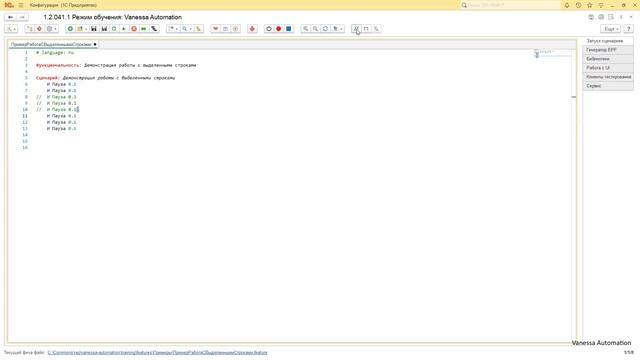Click the black staircase step icon
640x360 pixels.
pyautogui.click(x=154, y=29)
